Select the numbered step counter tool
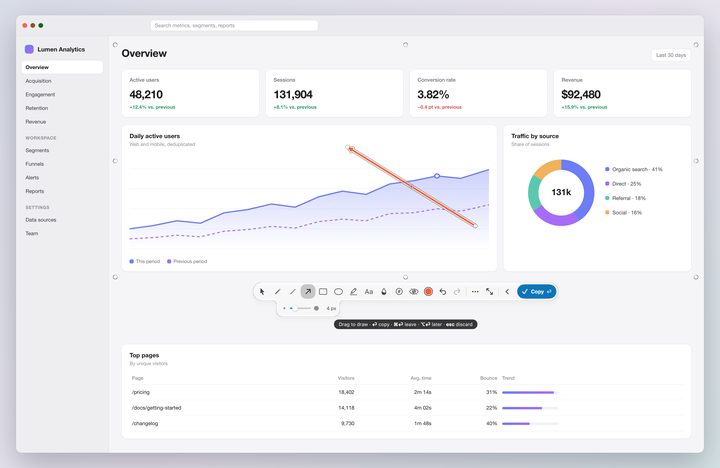 pyautogui.click(x=399, y=292)
